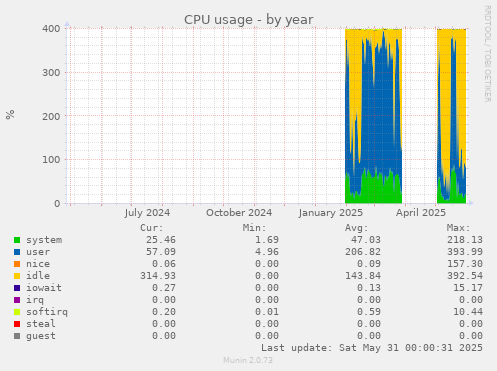Click the yellow idle legend color swatch
The height and width of the screenshot is (371, 497).
tap(17, 276)
